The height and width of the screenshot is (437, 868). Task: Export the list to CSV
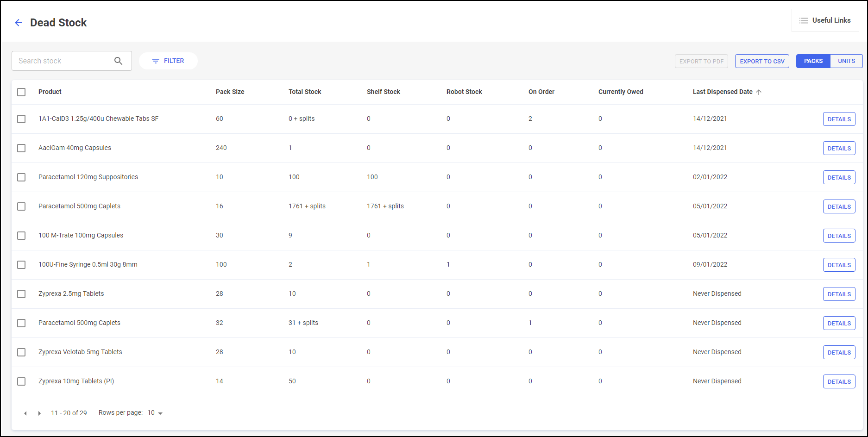tap(762, 61)
